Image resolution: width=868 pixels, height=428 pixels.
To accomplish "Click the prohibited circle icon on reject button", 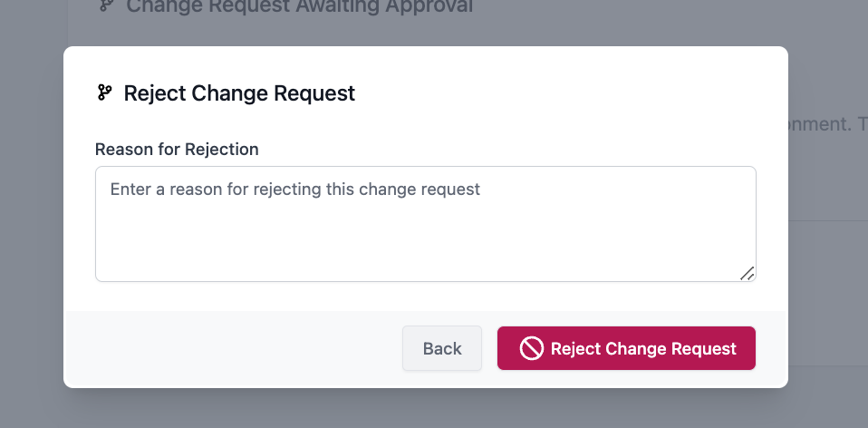I will [531, 349].
